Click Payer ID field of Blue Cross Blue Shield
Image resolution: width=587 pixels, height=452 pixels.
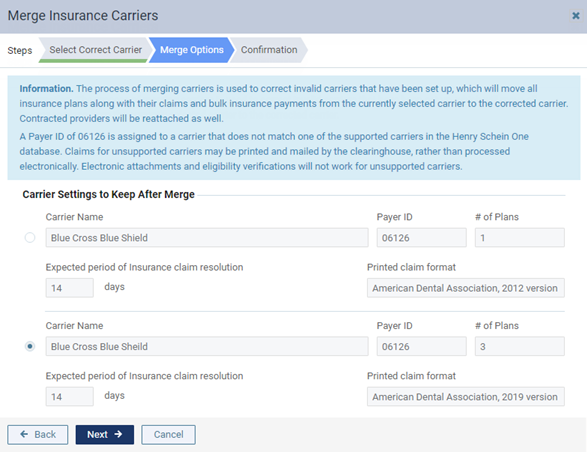[x=422, y=237]
